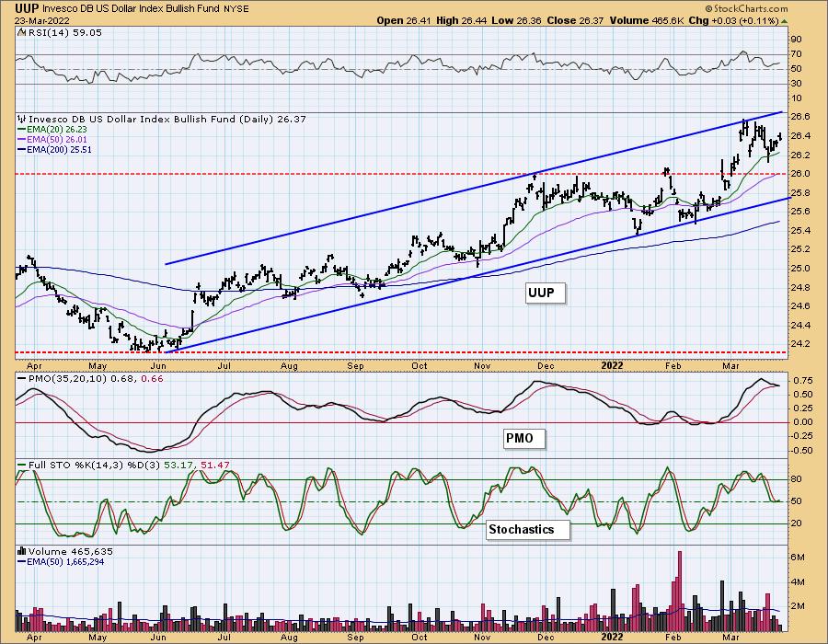This screenshot has width=828, height=644.
Task: Click the Chg +0.03 (+0.11%) value
Action: point(733,20)
